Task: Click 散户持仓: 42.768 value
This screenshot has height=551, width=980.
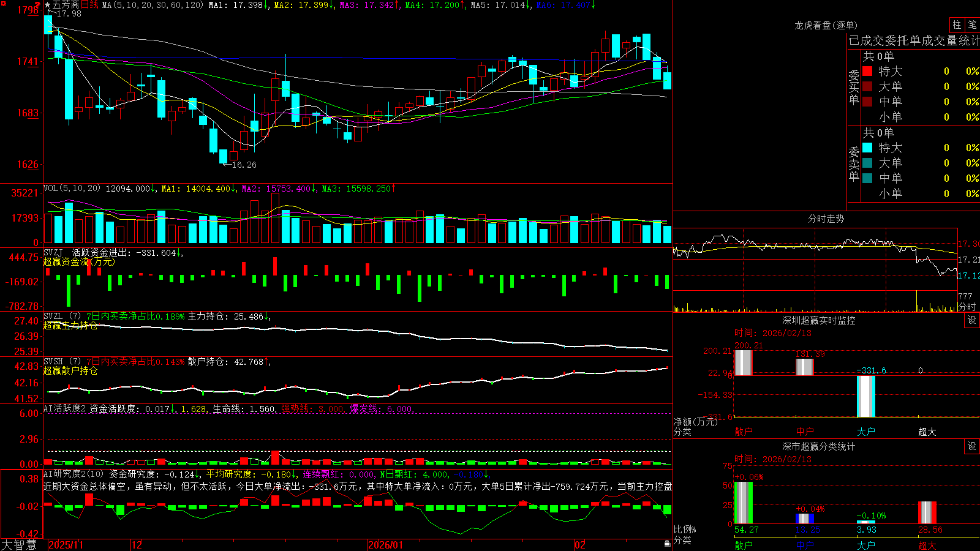Action: [228, 362]
